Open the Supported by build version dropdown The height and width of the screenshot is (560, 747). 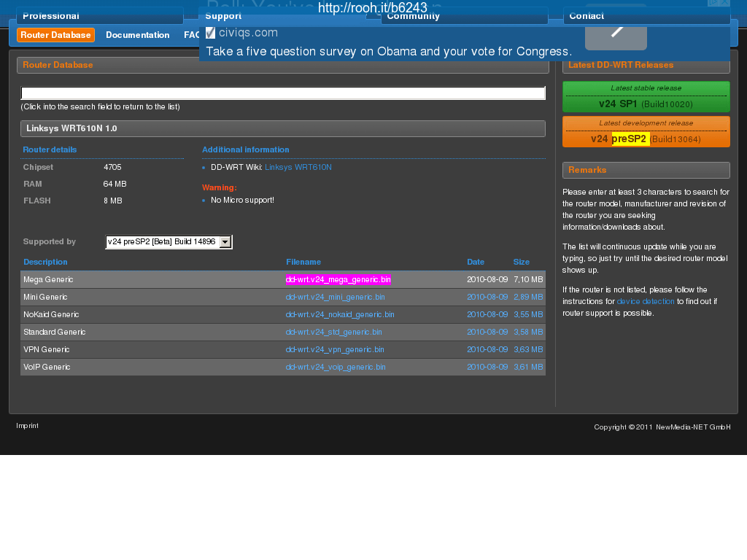click(168, 242)
